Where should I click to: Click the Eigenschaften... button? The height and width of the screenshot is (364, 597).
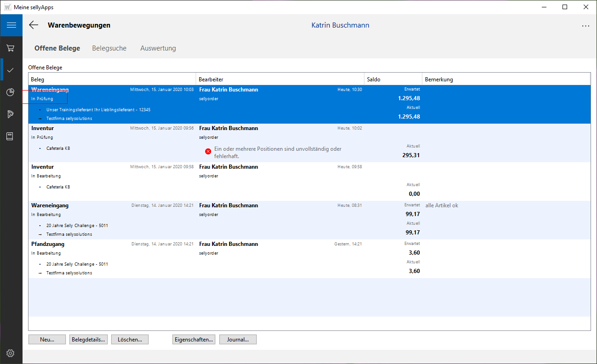pos(194,340)
